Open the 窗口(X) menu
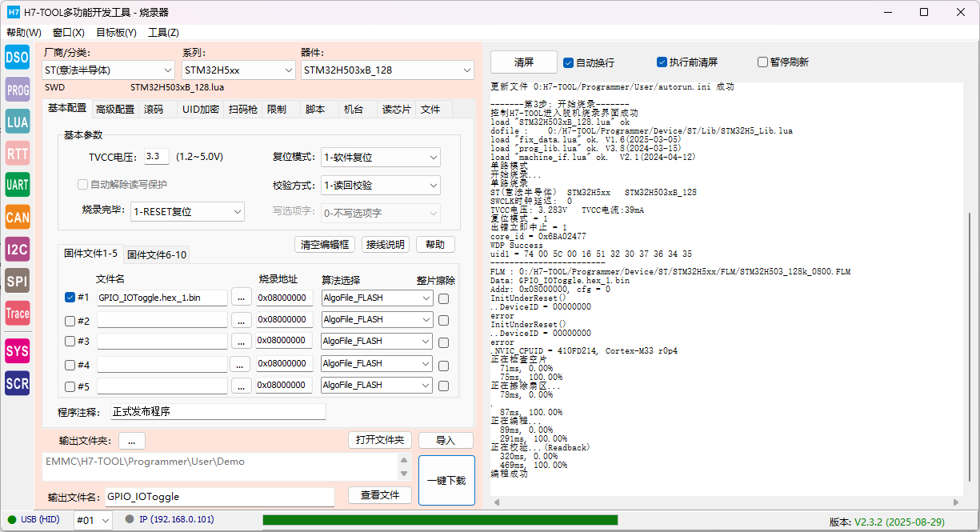 click(69, 33)
